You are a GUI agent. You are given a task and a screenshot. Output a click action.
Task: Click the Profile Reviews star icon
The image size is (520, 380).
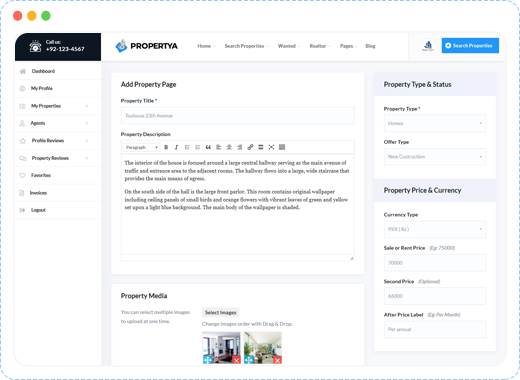pos(23,141)
